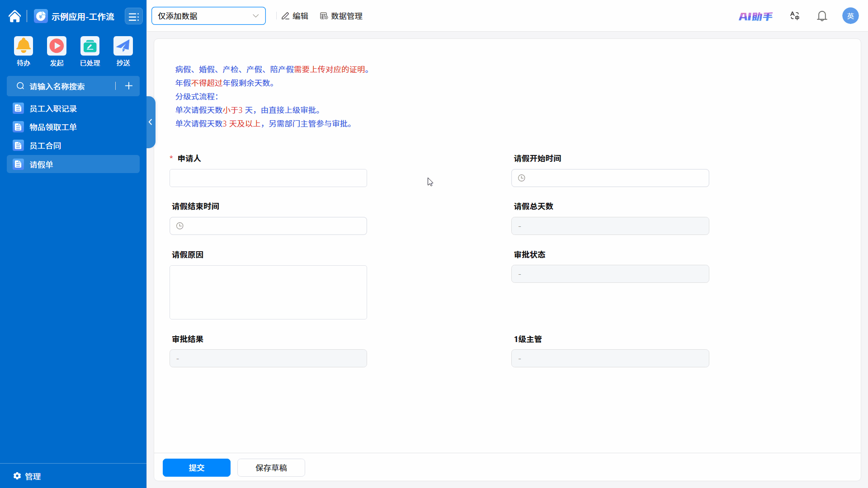
Task: Click the 审批状态 field
Action: (x=610, y=274)
